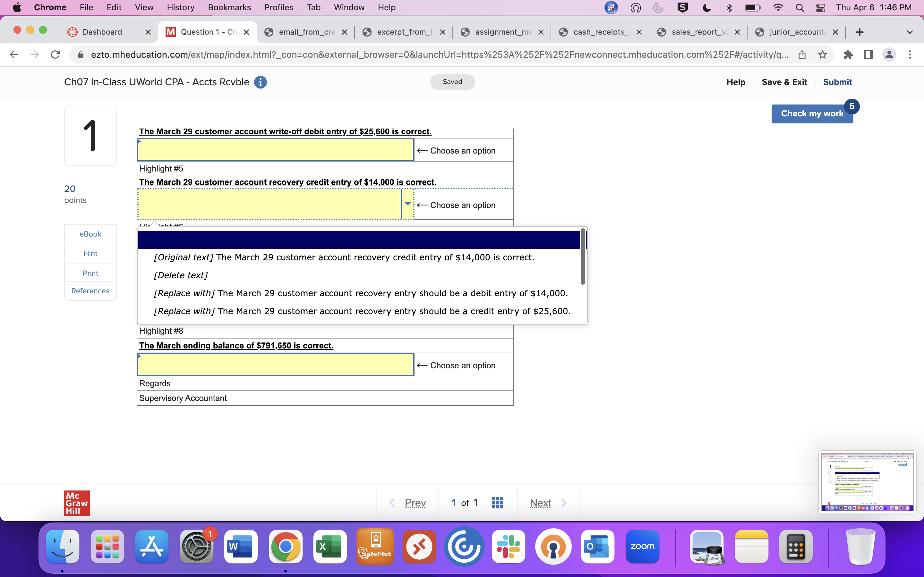Open the Chrome profile icon
Viewport: 924px width, 577px height.
click(x=889, y=54)
